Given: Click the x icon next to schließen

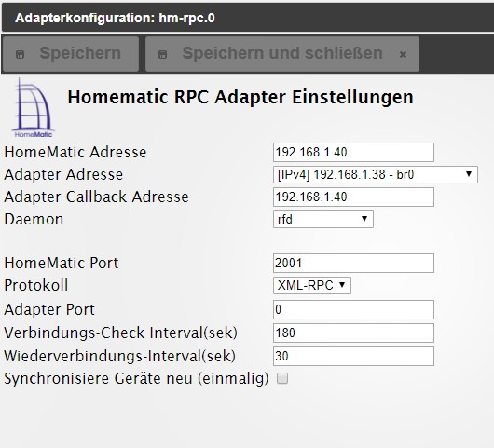Looking at the screenshot, I should [x=403, y=54].
